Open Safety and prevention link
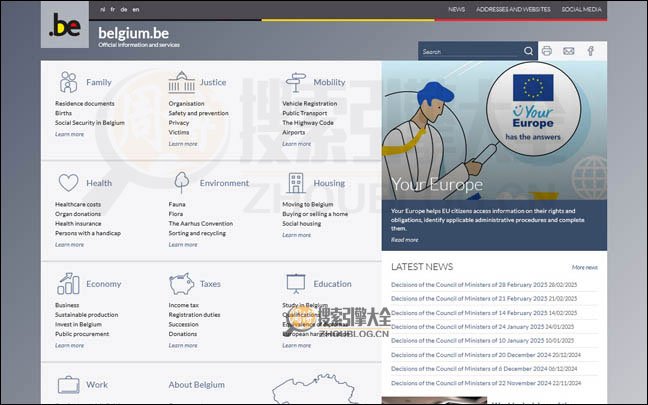Screen dimensions: 648x405 198,113
